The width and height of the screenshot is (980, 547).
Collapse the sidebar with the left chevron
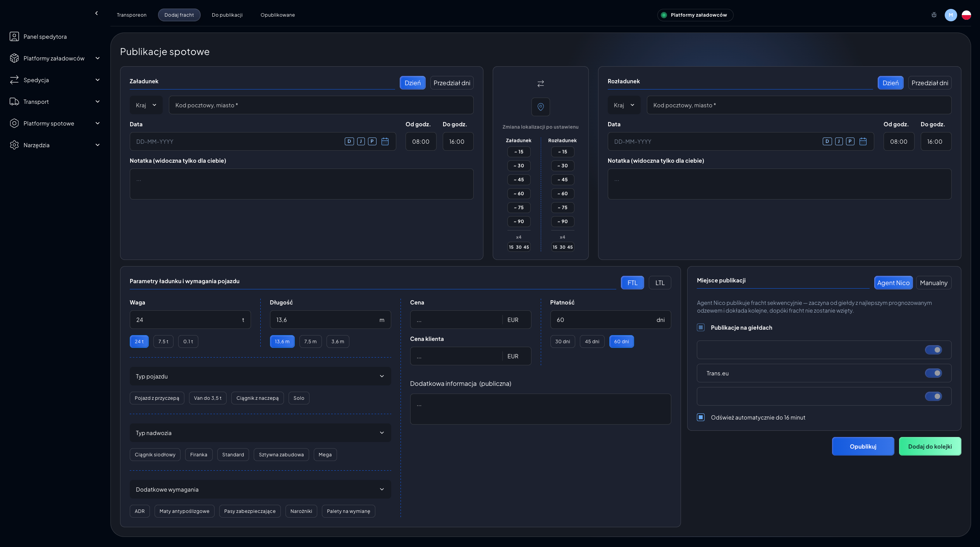coord(96,13)
